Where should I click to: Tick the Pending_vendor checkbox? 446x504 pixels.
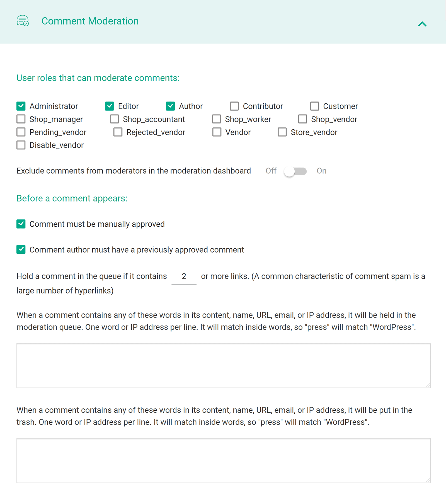point(21,132)
